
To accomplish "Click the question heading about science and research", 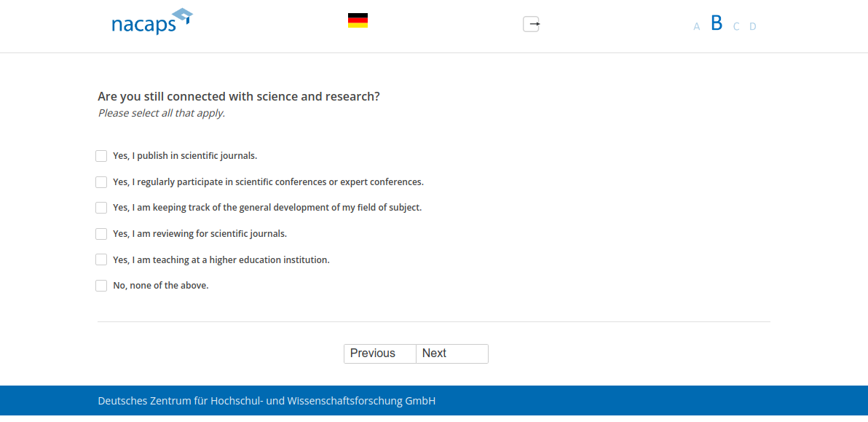I will pos(239,96).
